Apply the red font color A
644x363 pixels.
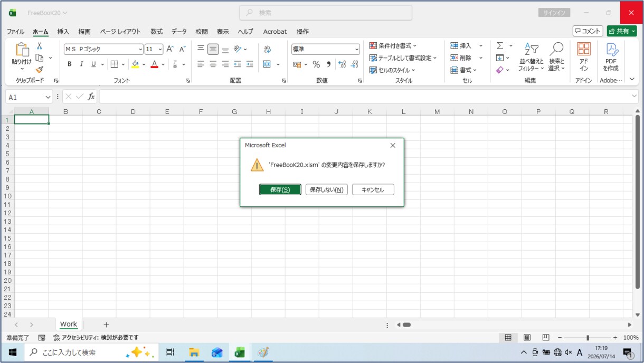point(155,64)
